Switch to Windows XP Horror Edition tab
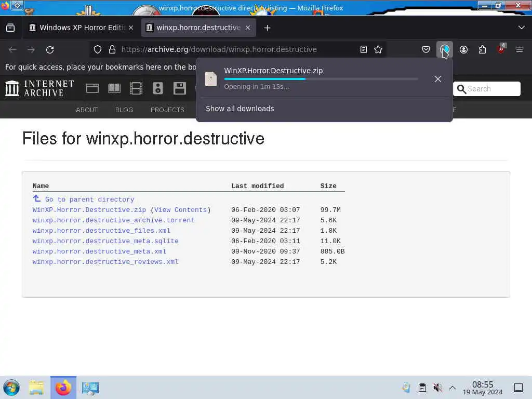The width and height of the screenshot is (532, 399). tap(77, 28)
